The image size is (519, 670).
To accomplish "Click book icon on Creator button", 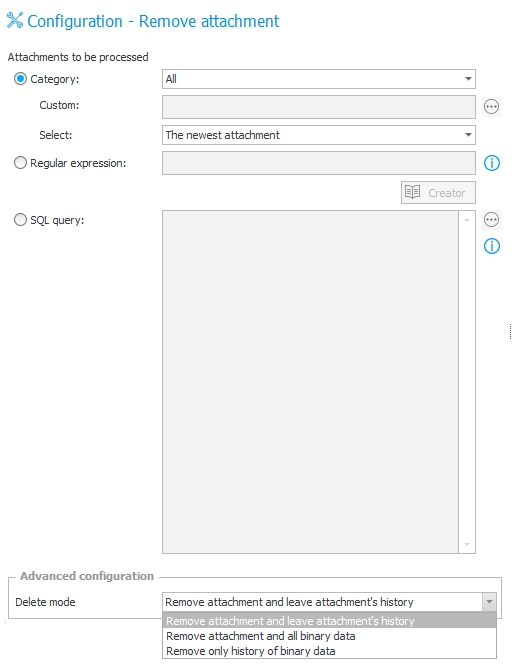I will click(x=413, y=192).
